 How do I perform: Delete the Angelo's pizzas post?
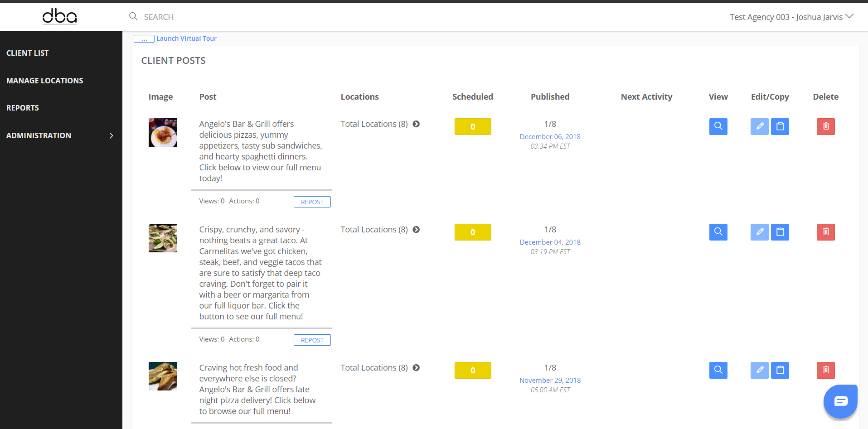pos(825,126)
